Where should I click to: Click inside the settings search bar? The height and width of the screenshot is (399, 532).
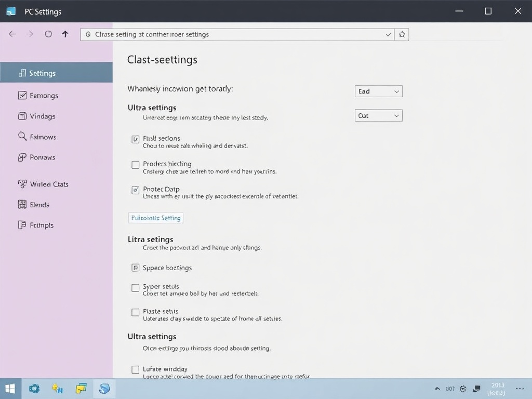(x=234, y=34)
